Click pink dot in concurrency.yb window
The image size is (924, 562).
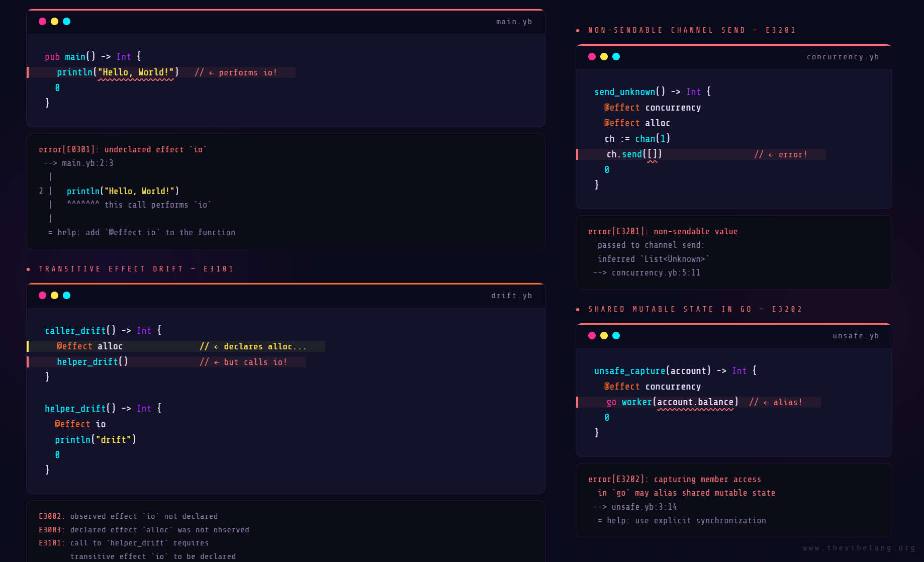[x=592, y=56]
